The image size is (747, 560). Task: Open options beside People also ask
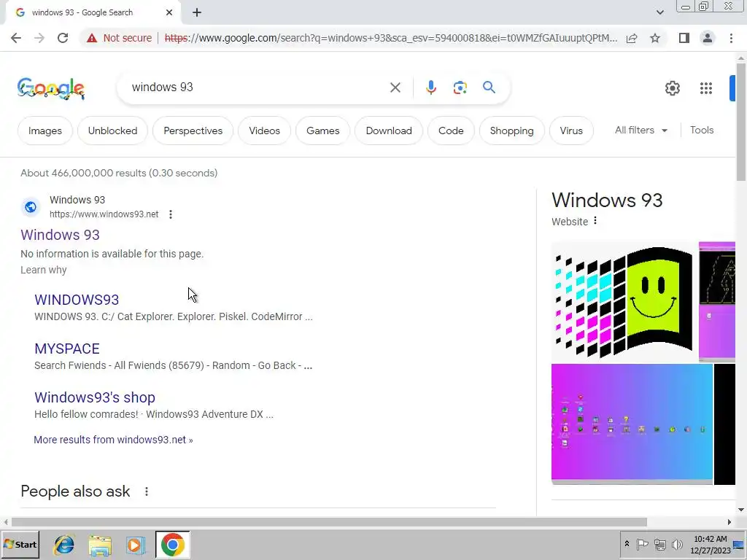pyautogui.click(x=147, y=491)
